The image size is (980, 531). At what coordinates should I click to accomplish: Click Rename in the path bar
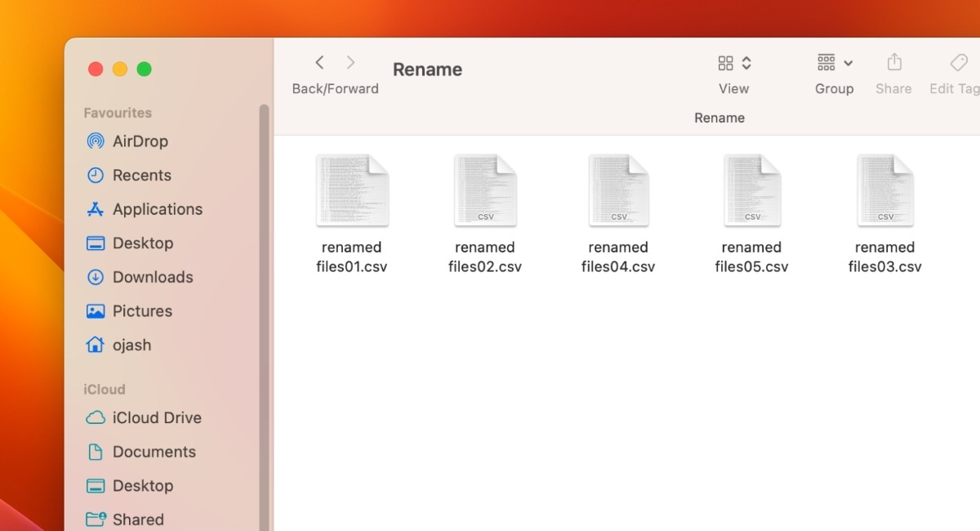click(x=719, y=118)
